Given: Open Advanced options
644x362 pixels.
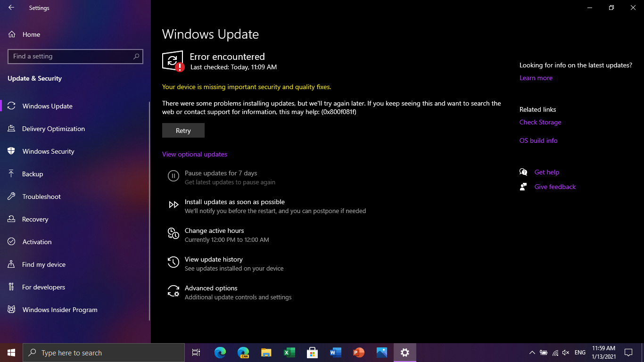Looking at the screenshot, I should click(x=230, y=292).
